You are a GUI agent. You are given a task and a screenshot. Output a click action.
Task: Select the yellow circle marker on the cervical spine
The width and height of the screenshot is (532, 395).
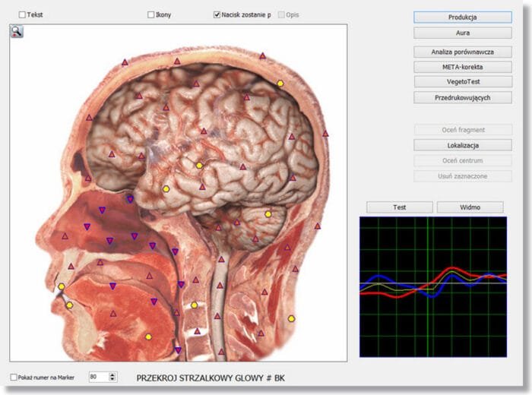[194, 305]
